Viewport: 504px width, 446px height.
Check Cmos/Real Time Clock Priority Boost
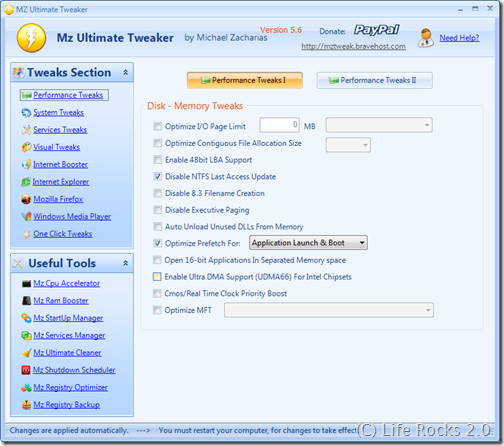pyautogui.click(x=157, y=293)
